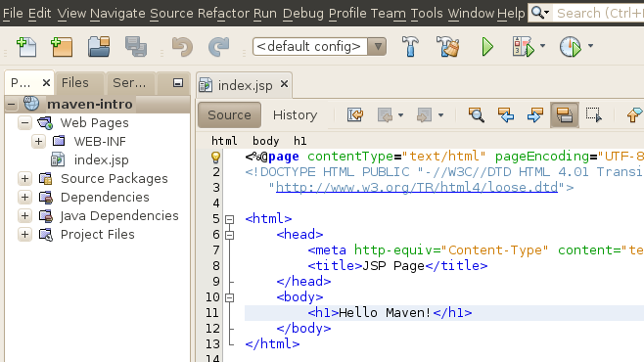Build project with hammer icon
Viewport: 644px width, 362px height.
(x=410, y=46)
